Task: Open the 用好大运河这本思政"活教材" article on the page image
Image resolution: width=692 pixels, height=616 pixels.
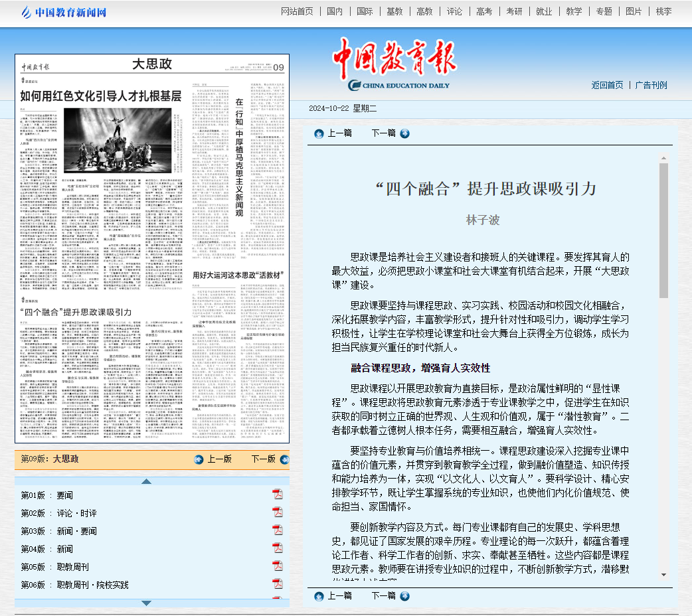Action: pos(238,275)
